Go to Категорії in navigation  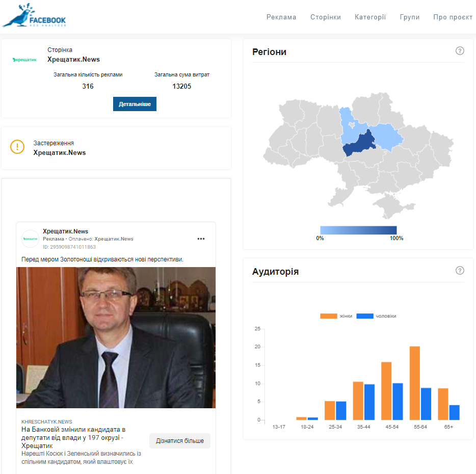370,17
